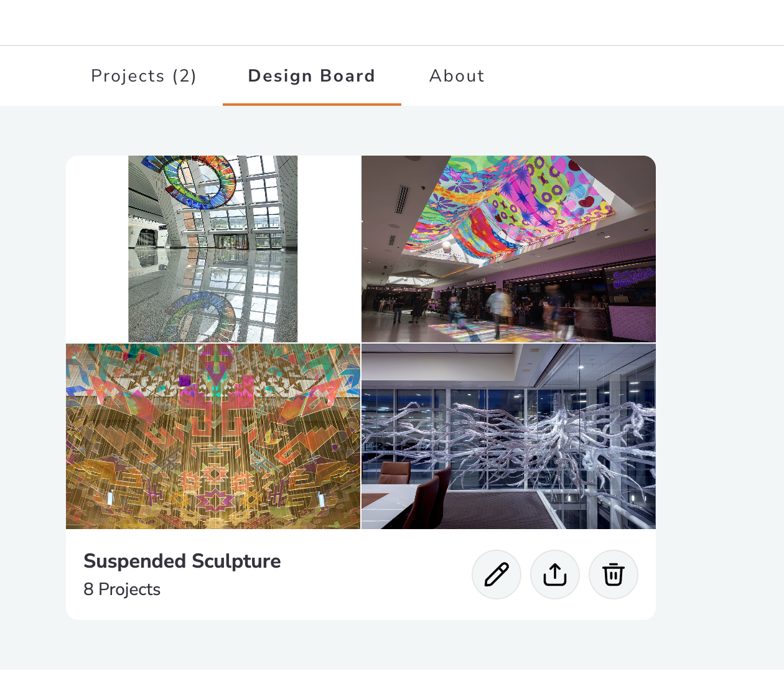The height and width of the screenshot is (676, 784).
Task: Click the pink star pattern in golden artwork
Action: (215, 499)
